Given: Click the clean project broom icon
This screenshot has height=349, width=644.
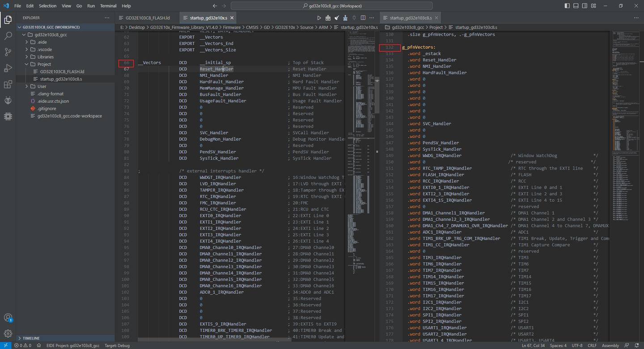Looking at the screenshot, I should pyautogui.click(x=336, y=17).
